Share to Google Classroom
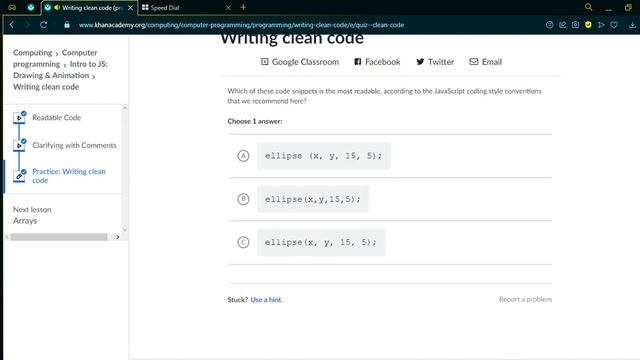The height and width of the screenshot is (360, 640). 300,62
